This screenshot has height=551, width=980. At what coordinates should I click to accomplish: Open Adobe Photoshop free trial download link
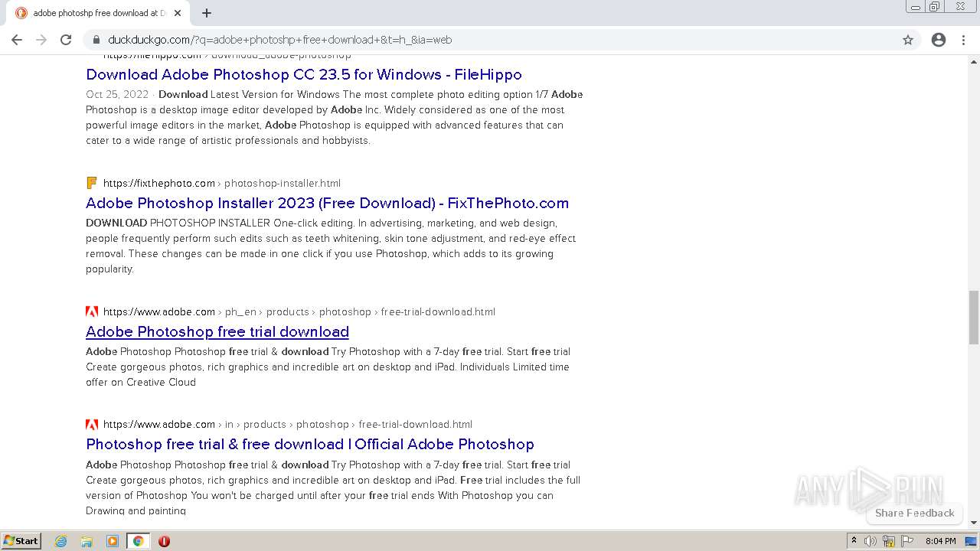click(217, 331)
